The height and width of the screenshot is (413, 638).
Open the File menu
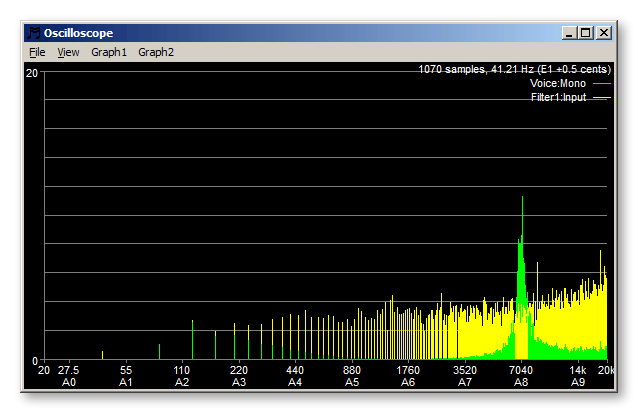(x=37, y=52)
